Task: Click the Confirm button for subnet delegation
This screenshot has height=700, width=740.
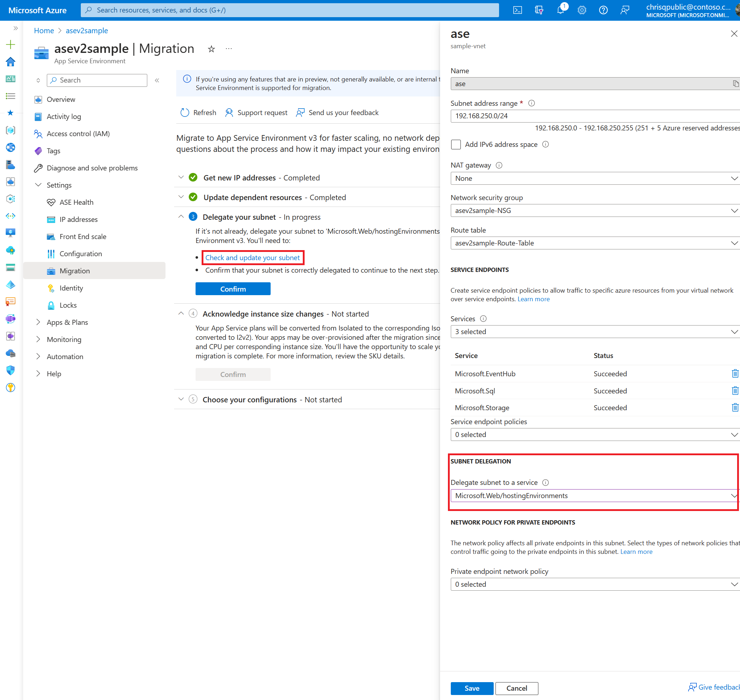Action: click(x=233, y=289)
